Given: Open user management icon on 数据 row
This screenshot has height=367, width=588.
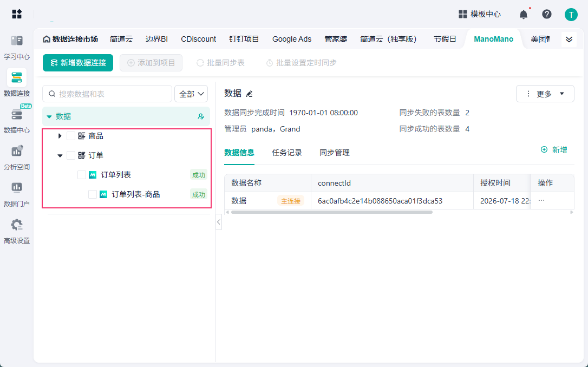Looking at the screenshot, I should (x=201, y=116).
